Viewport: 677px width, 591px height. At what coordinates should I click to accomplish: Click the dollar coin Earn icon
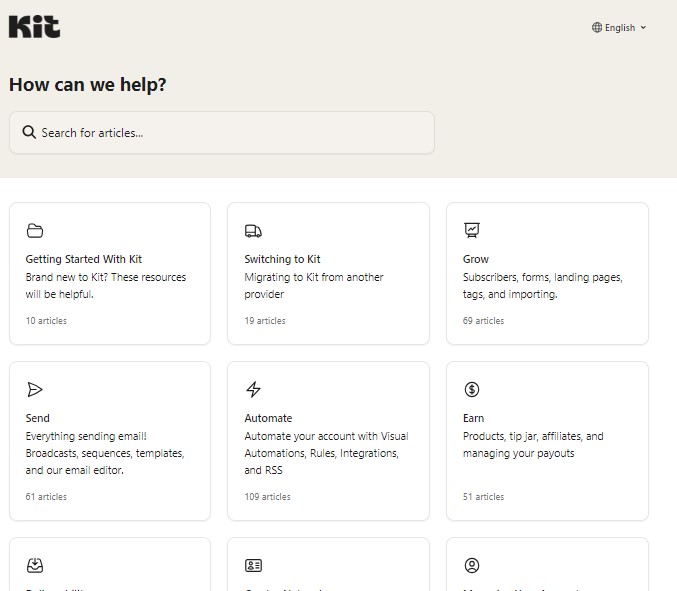pyautogui.click(x=472, y=389)
